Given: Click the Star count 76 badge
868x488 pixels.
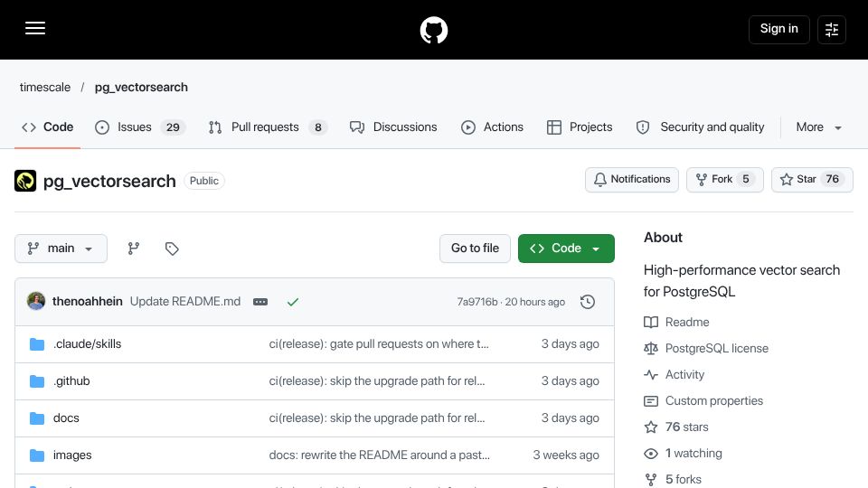Looking at the screenshot, I should click(833, 179).
